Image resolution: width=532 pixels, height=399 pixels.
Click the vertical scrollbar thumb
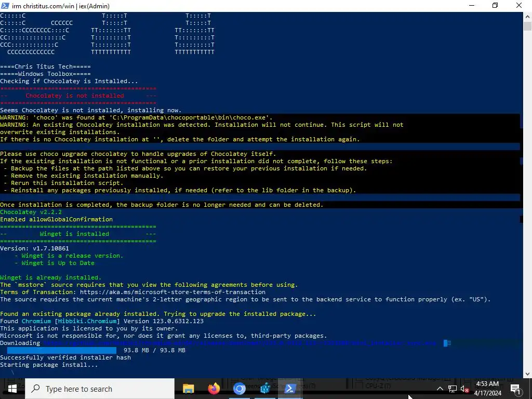(x=528, y=26)
